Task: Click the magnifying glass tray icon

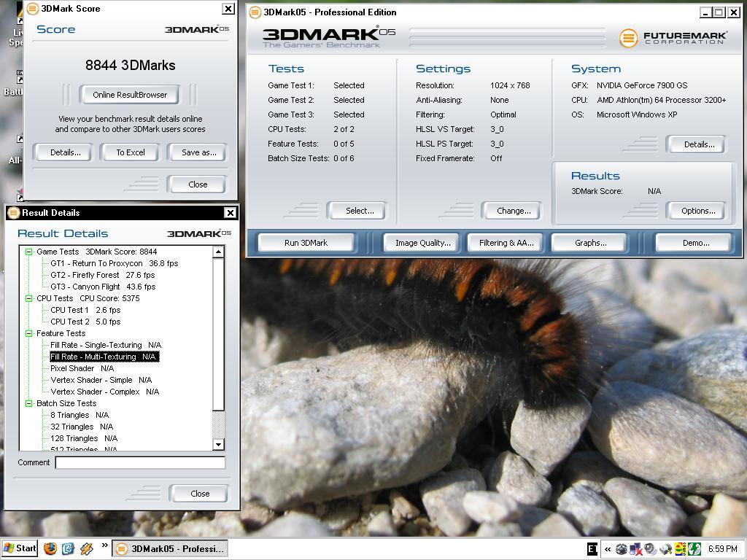Action: [665, 549]
